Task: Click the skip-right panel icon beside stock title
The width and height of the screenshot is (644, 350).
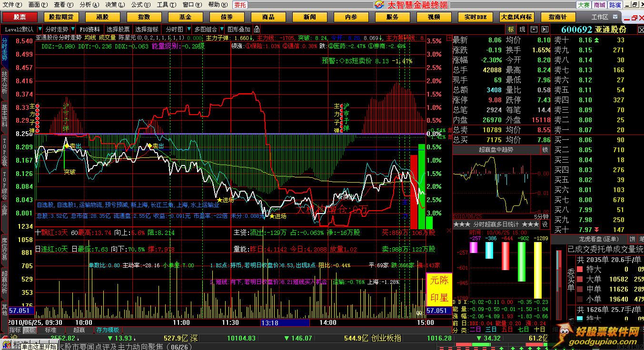Action: click(x=545, y=29)
